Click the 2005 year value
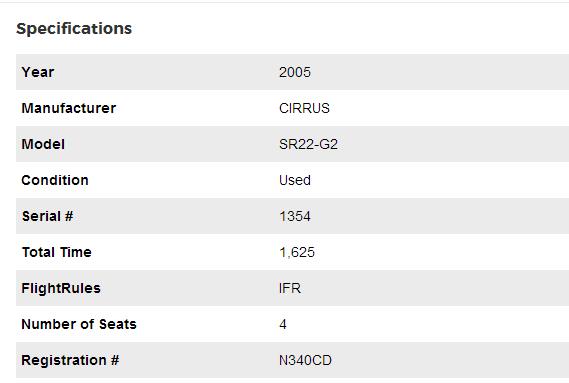Image resolution: width=569 pixels, height=383 pixels. (x=295, y=72)
